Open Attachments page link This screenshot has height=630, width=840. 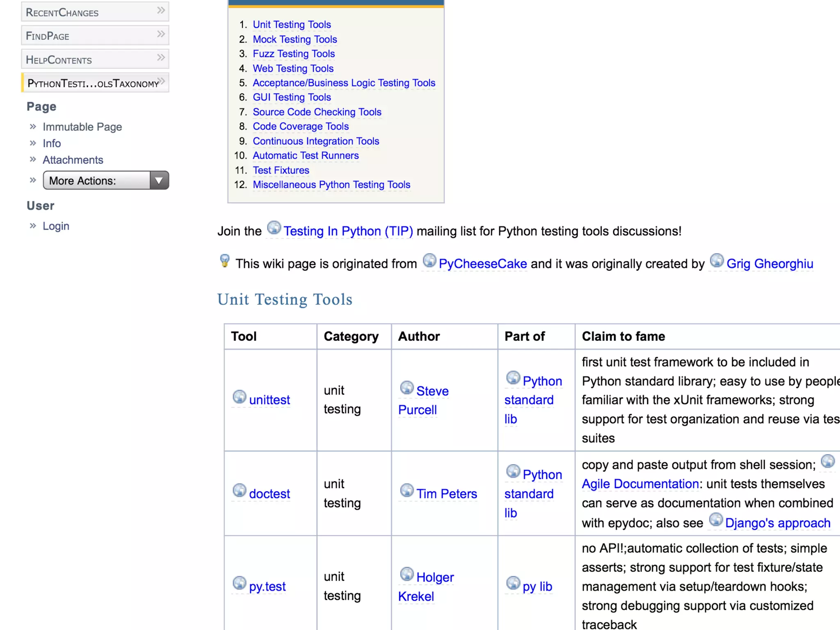click(73, 160)
